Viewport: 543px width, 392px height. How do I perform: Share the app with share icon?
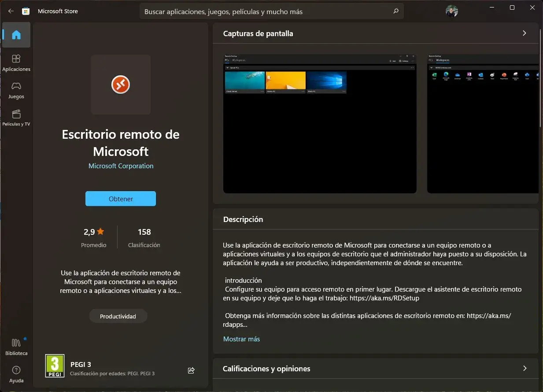(x=191, y=370)
